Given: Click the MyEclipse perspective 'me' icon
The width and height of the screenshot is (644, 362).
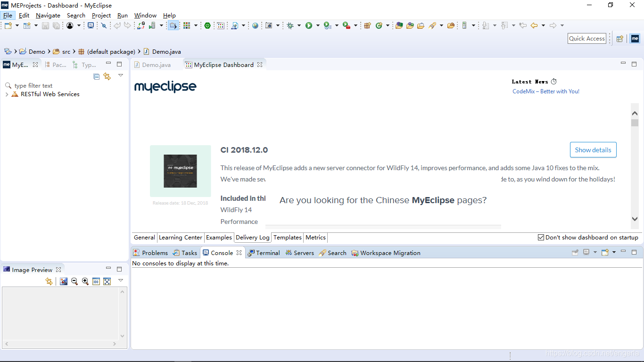Looking at the screenshot, I should coord(635,39).
